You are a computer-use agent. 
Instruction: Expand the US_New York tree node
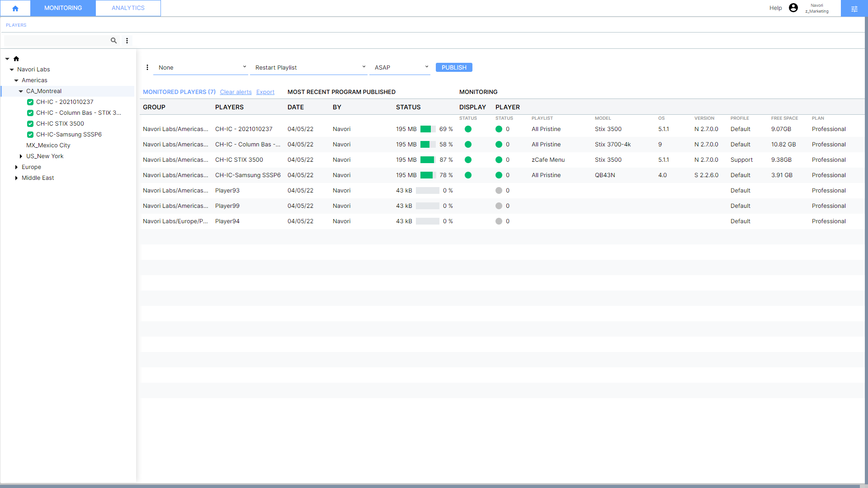21,156
